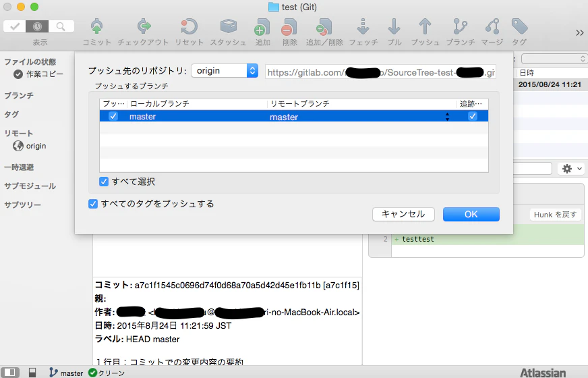Select Working Copy (作業コピー) in the sidebar
The height and width of the screenshot is (378, 588).
coord(38,74)
